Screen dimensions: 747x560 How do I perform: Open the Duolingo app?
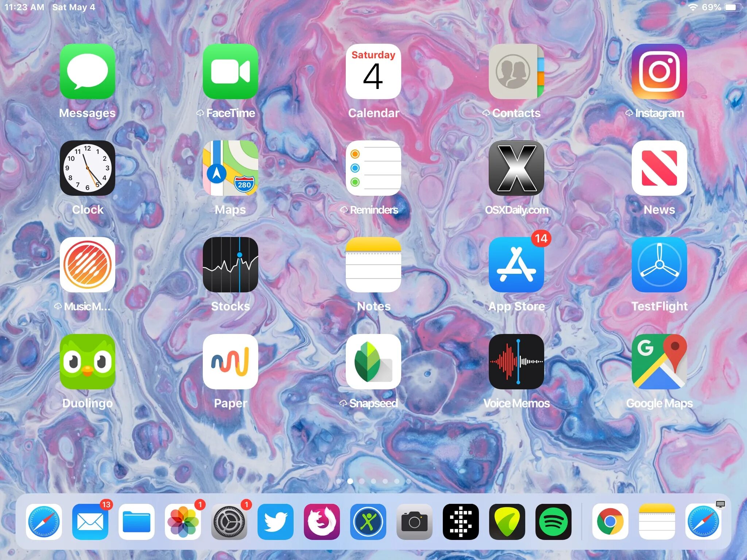(x=88, y=362)
